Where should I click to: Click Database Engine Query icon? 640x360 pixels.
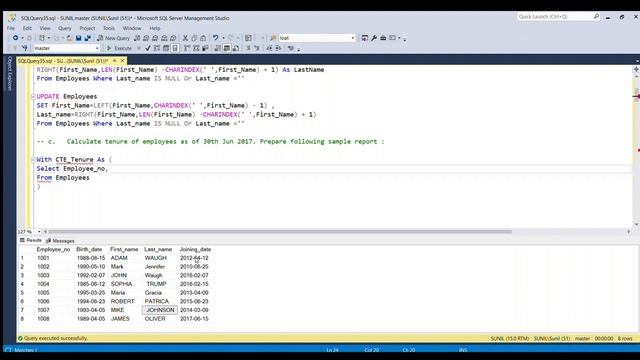137,38
